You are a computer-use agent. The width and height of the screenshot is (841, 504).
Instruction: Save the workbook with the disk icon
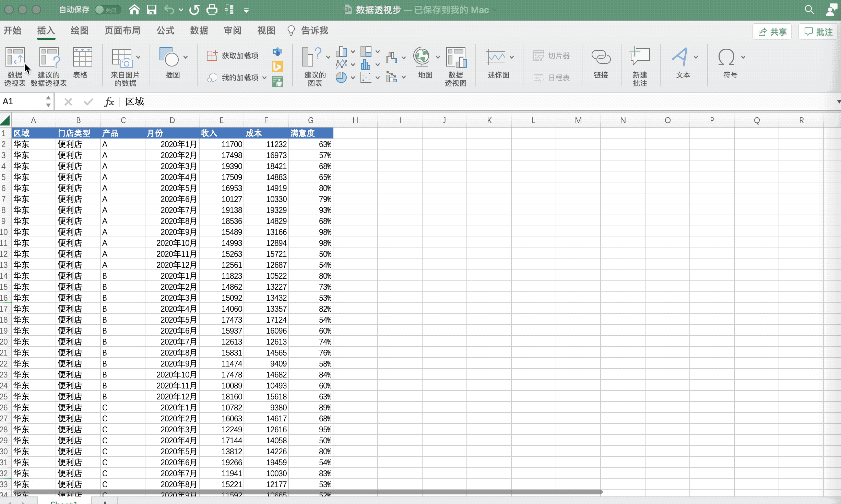point(152,10)
